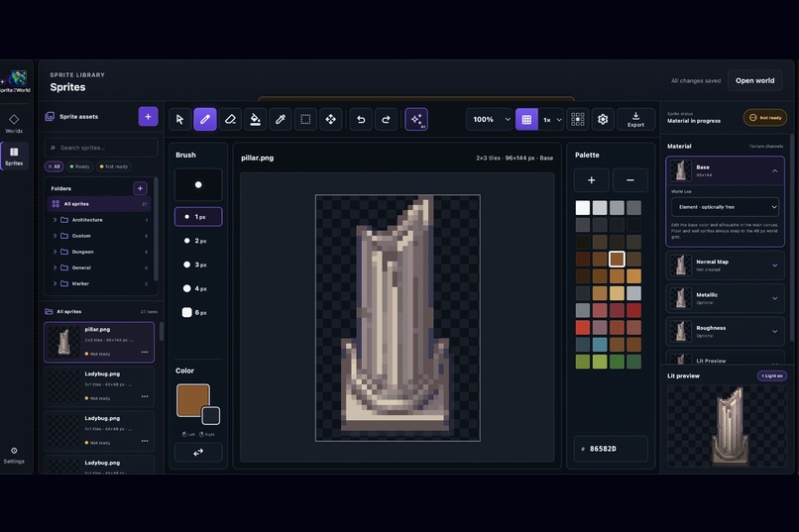Click the secondary dark color swatch
Screen dimensions: 799x532
211,416
